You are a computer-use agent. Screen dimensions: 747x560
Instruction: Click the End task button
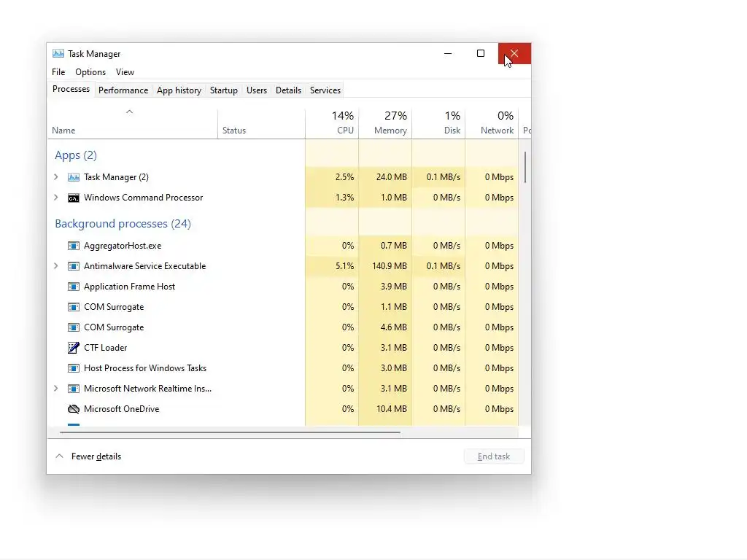[494, 456]
